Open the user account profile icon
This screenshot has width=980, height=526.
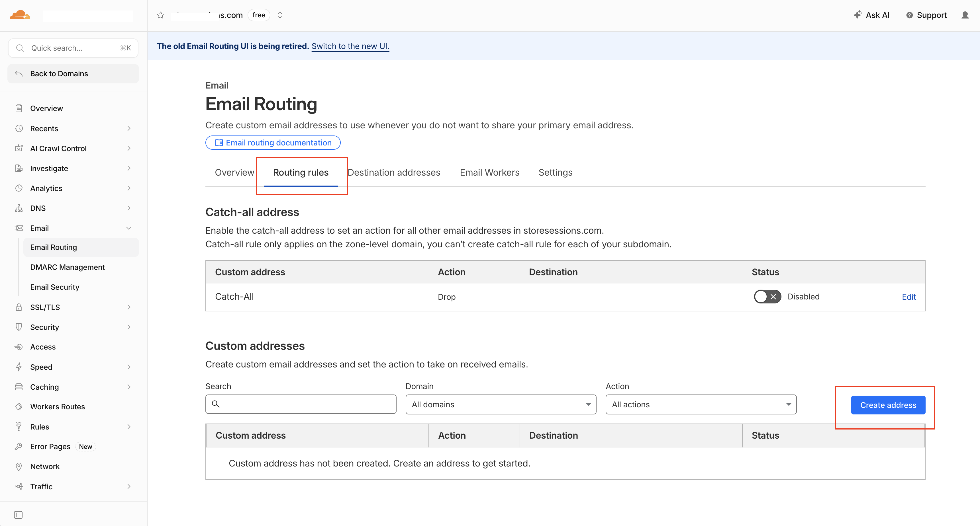point(965,15)
